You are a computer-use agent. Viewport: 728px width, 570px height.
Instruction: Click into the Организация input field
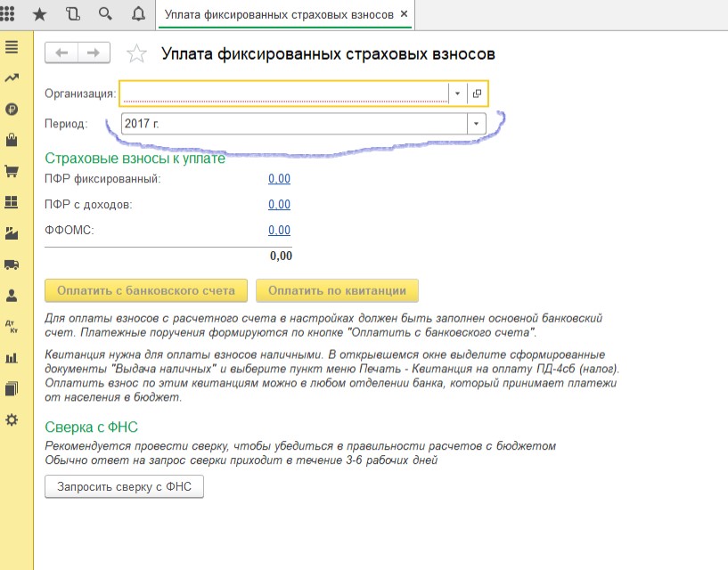click(284, 94)
